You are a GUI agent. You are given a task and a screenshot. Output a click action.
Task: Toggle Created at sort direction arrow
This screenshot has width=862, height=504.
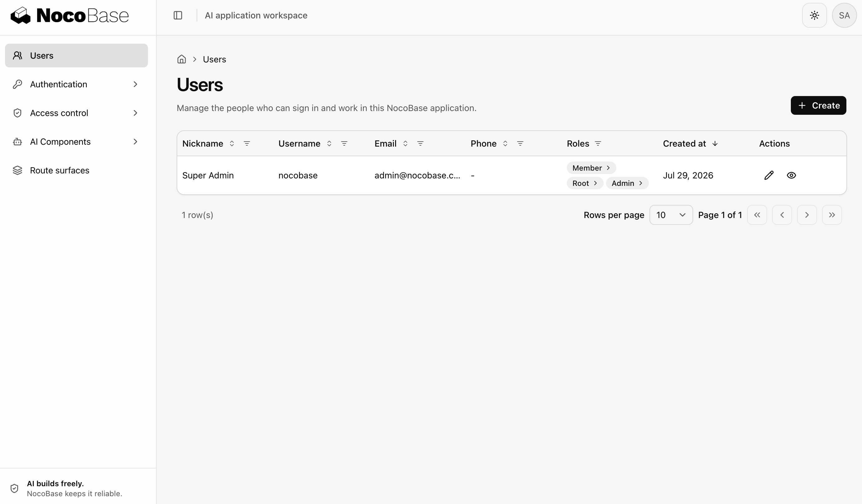point(715,143)
